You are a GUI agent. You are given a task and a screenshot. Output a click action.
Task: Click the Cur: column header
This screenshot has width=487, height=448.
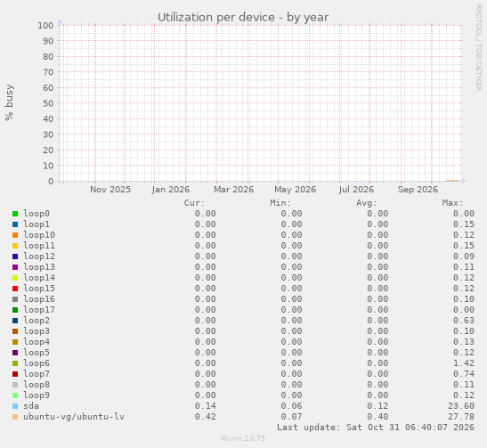point(194,203)
